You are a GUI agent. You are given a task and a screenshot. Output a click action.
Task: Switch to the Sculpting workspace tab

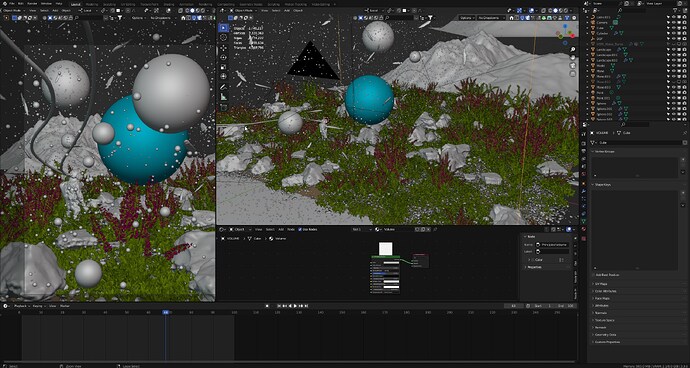109,3
